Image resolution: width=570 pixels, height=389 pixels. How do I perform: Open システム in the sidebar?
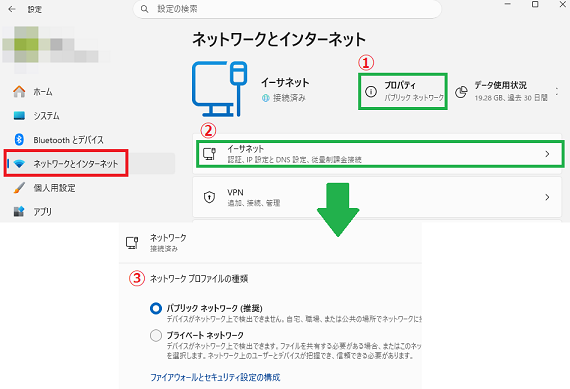tap(47, 116)
